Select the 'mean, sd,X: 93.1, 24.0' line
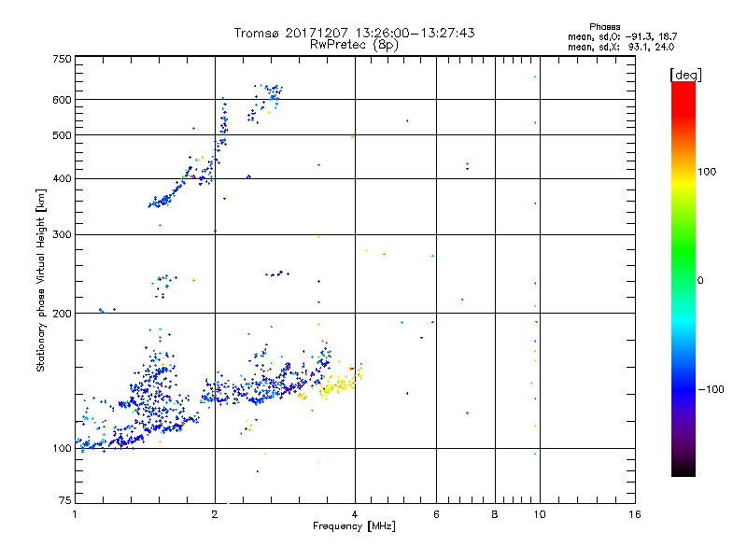The height and width of the screenshot is (560, 747). pyautogui.click(x=621, y=47)
